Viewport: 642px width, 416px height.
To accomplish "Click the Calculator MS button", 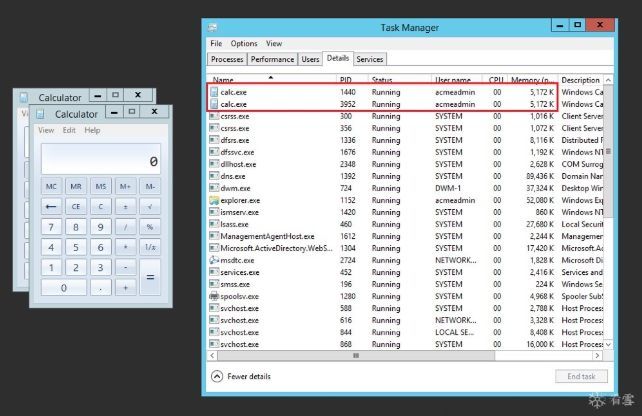I will [101, 186].
